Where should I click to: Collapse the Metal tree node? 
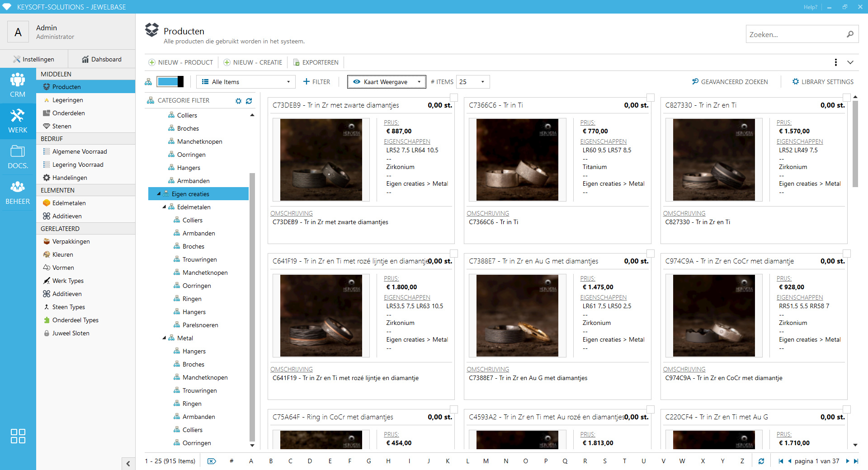tap(164, 338)
